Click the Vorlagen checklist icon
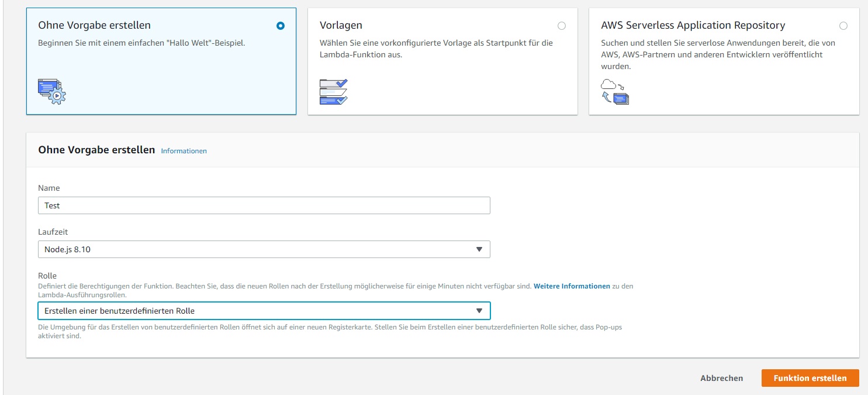The height and width of the screenshot is (395, 868). coord(333,92)
